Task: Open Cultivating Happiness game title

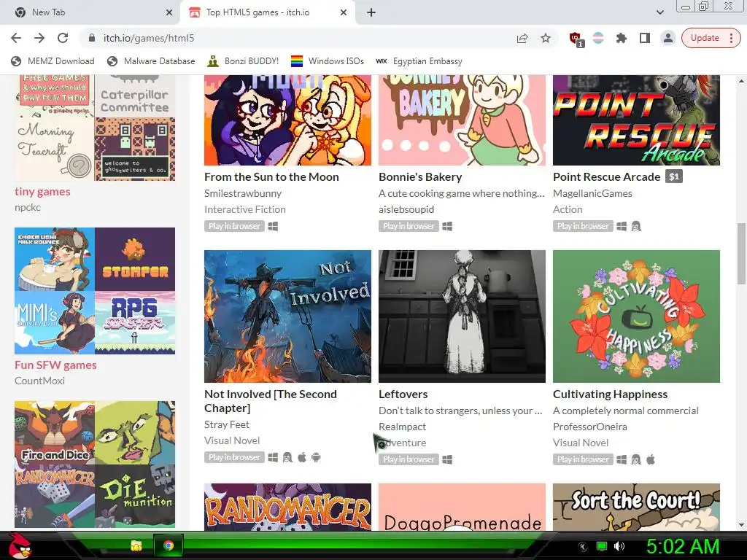Action: (x=611, y=394)
